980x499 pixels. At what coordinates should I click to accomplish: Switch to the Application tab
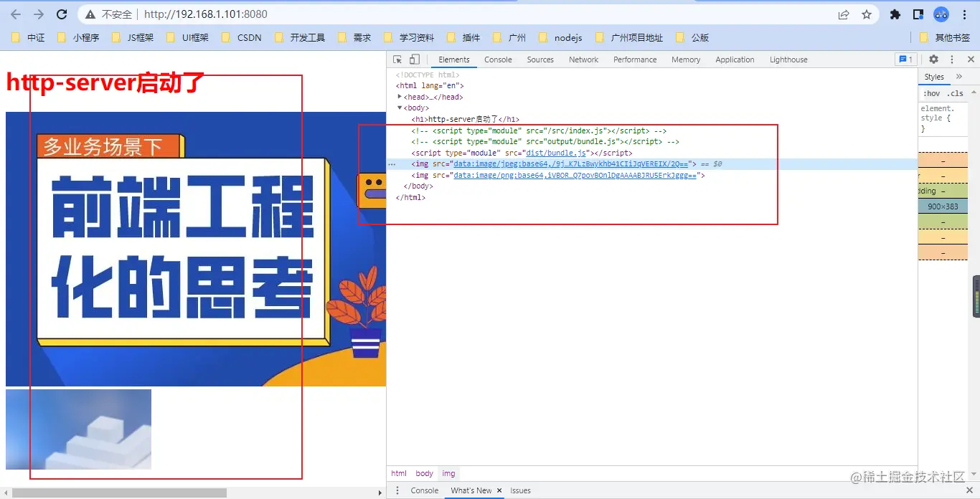[x=735, y=60]
